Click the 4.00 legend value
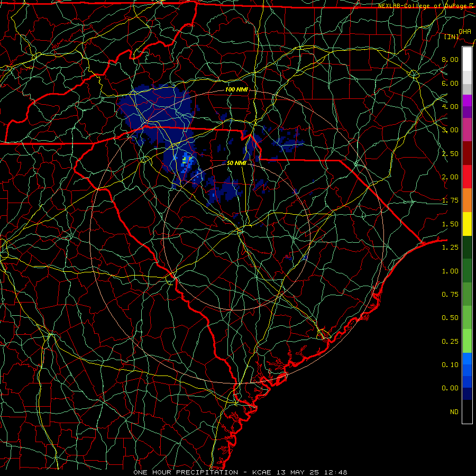This screenshot has width=476, height=476. pos(450,106)
